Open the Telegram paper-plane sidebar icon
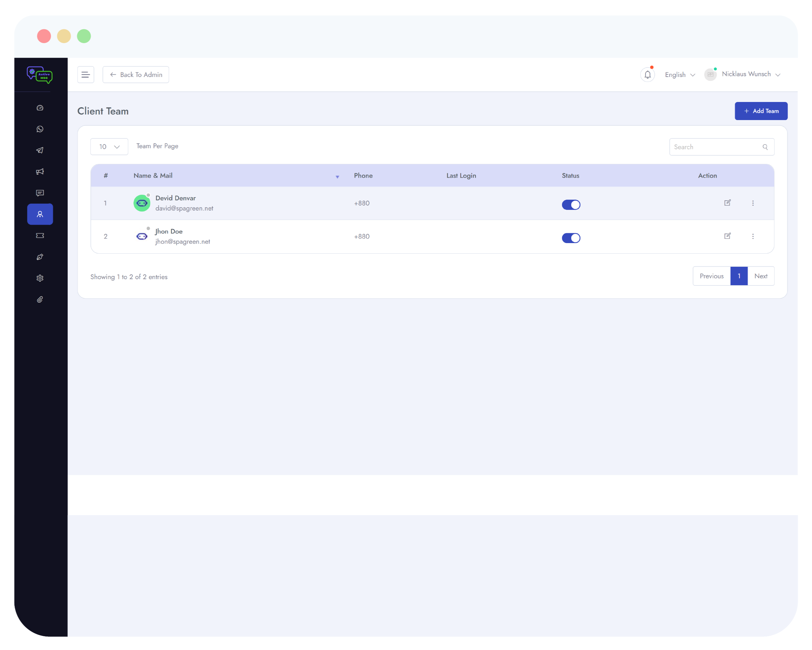Viewport: 812px width, 650px height. click(x=40, y=150)
